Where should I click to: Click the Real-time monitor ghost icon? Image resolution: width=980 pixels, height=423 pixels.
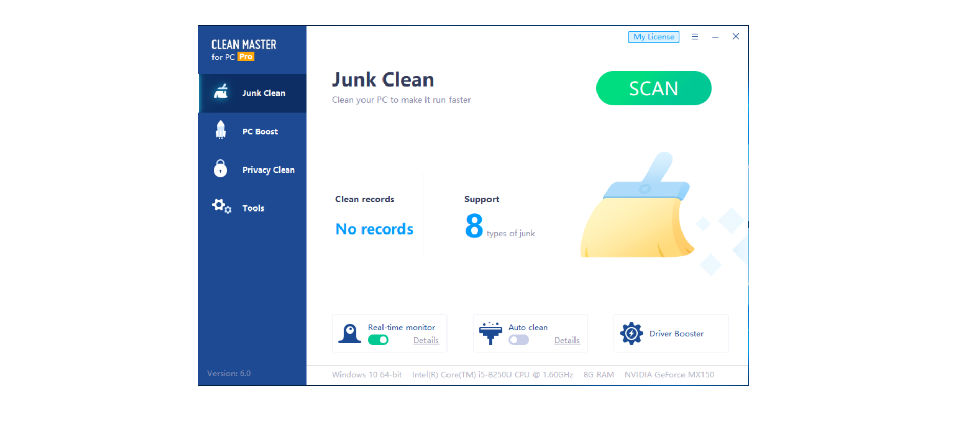tap(350, 333)
